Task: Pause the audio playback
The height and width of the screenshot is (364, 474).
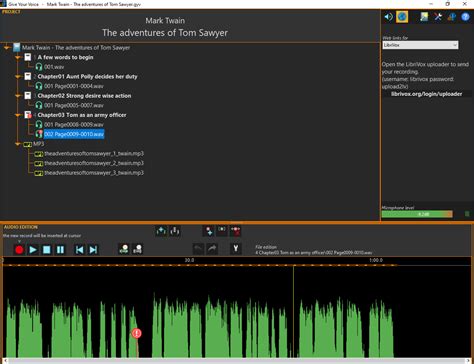Action: 60,250
